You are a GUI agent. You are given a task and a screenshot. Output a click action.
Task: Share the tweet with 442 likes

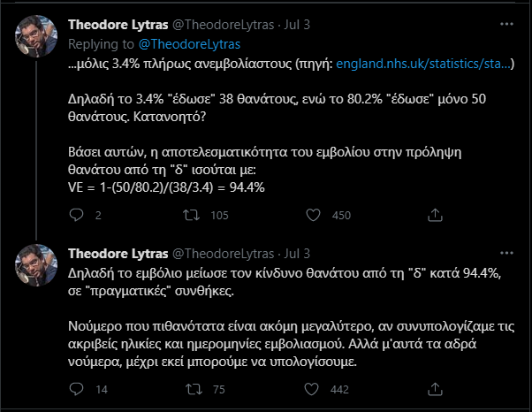click(434, 389)
